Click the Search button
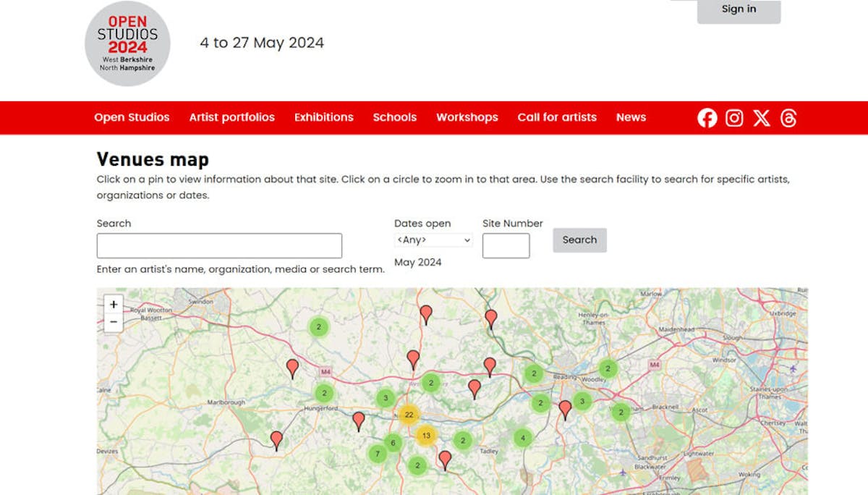The height and width of the screenshot is (495, 868). pos(579,240)
